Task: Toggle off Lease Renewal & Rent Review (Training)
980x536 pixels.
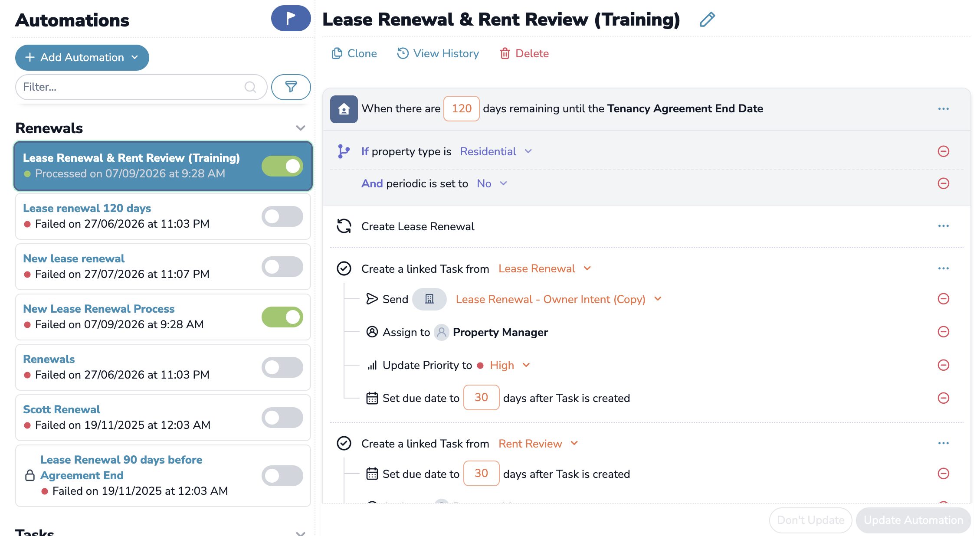Action: click(x=282, y=166)
